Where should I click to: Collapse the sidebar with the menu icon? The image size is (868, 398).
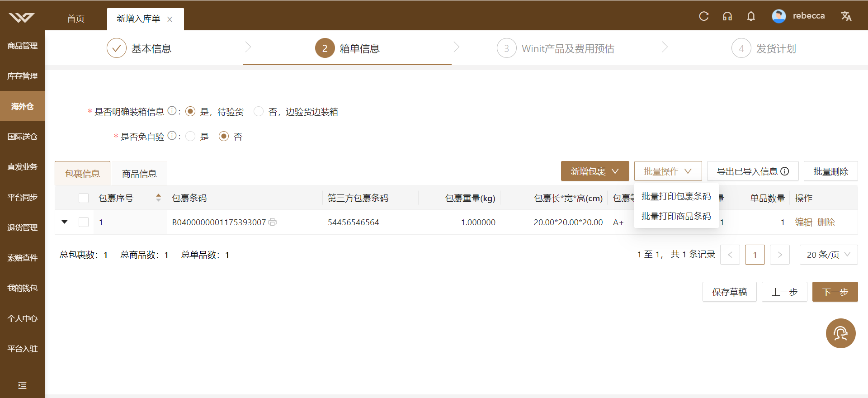pos(22,385)
